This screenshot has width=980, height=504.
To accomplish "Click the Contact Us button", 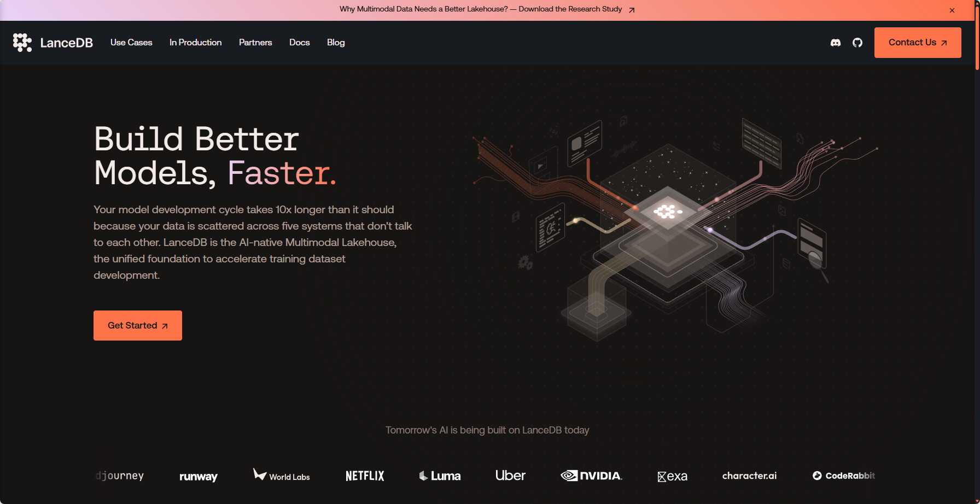I will point(918,43).
